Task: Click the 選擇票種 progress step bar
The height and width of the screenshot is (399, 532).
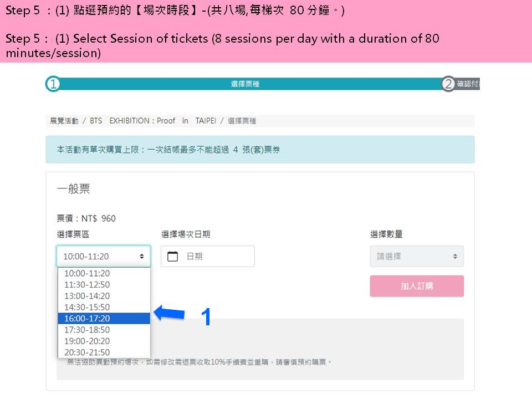Action: (245, 84)
